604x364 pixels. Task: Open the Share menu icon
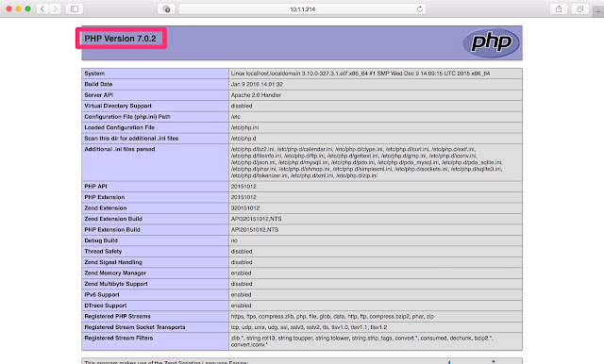[x=559, y=8]
